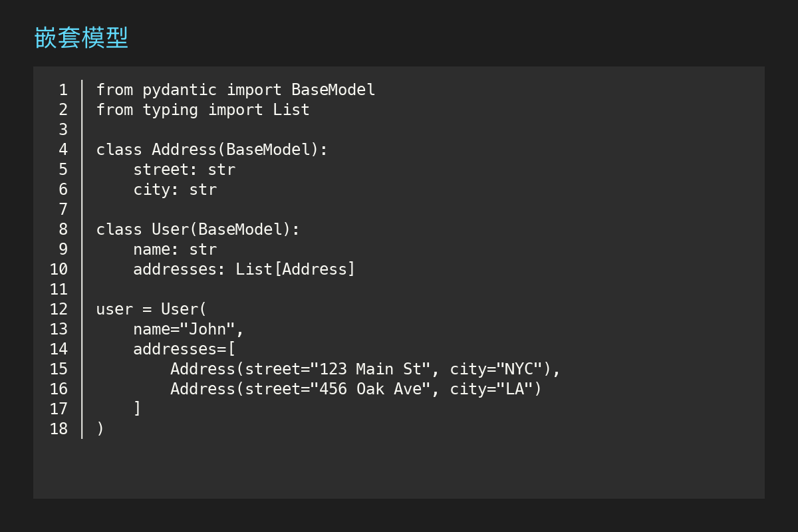Click the 'name="John",' argument
Viewport: 798px width, 532px height.
(189, 329)
